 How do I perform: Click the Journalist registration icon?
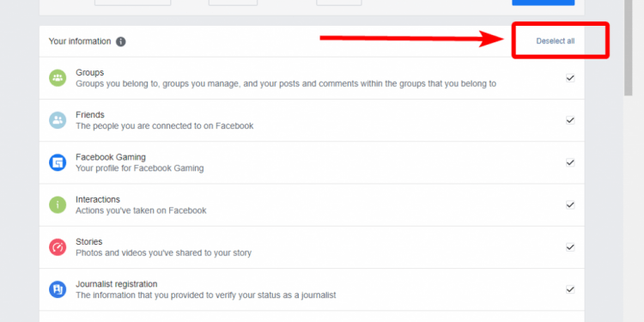click(58, 289)
